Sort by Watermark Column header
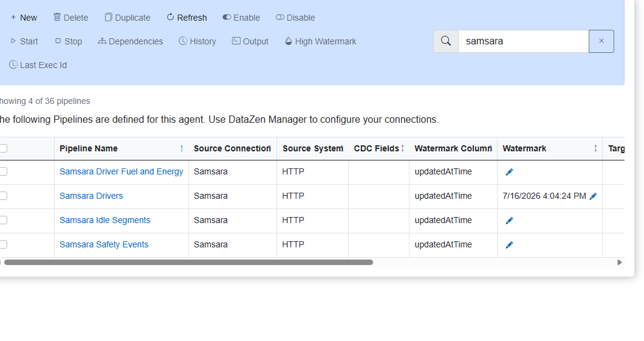644x341 pixels. 453,148
